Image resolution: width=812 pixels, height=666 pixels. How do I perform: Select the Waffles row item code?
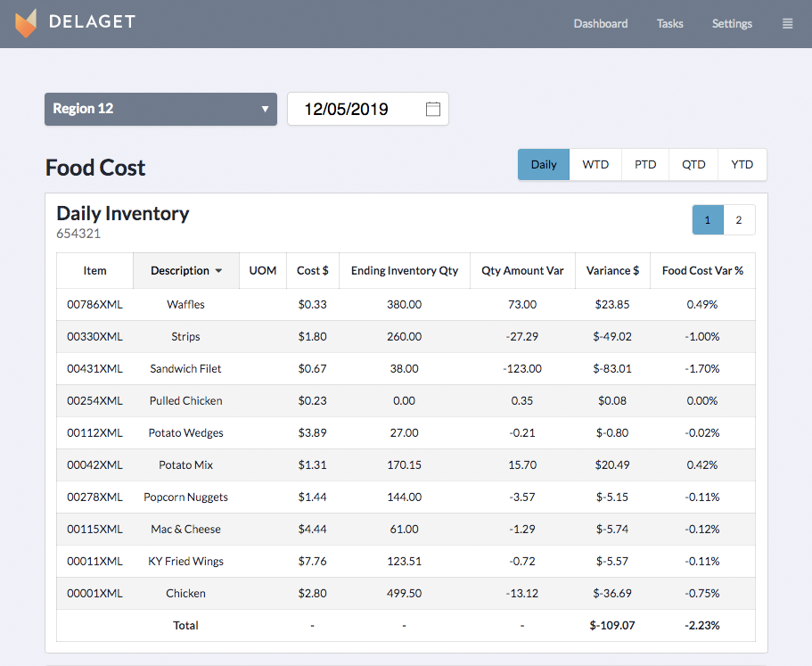[x=94, y=304]
